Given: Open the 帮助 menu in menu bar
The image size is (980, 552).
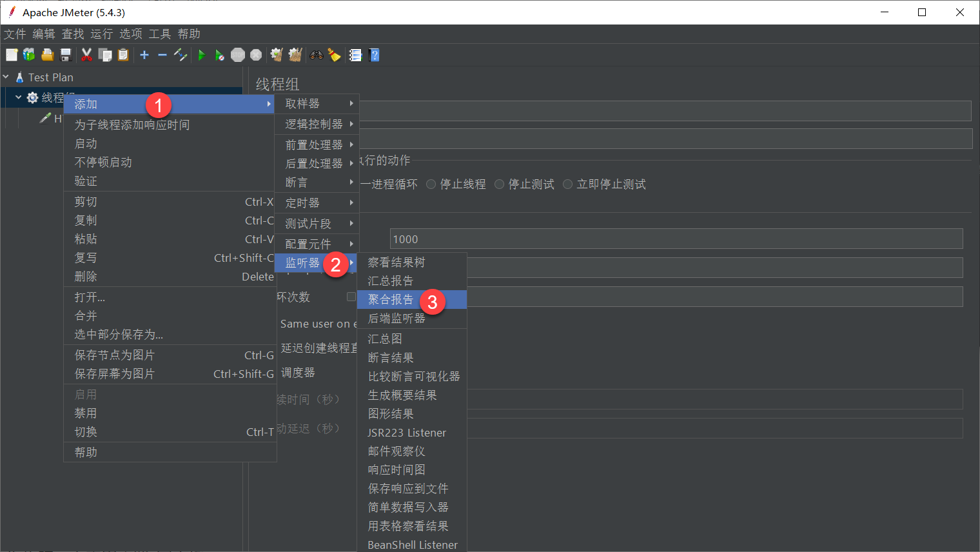Looking at the screenshot, I should click(189, 34).
